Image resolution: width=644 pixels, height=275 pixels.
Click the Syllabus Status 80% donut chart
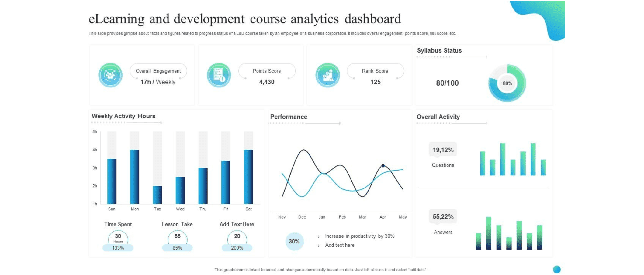click(x=507, y=83)
